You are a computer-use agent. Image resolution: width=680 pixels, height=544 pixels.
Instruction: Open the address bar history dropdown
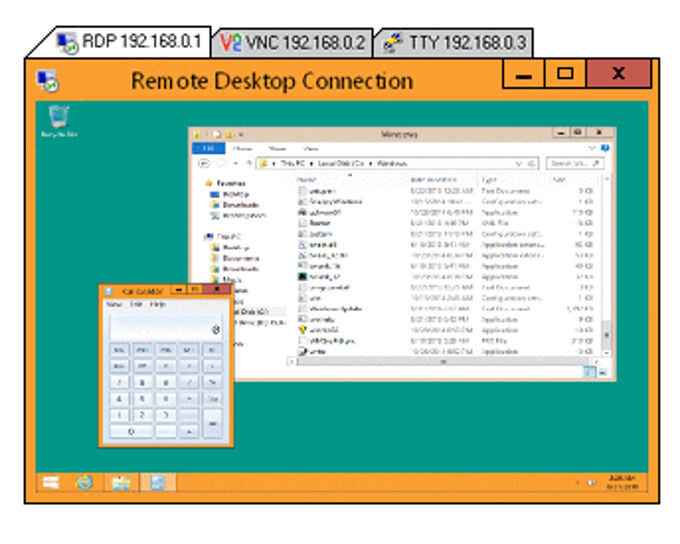pos(518,164)
